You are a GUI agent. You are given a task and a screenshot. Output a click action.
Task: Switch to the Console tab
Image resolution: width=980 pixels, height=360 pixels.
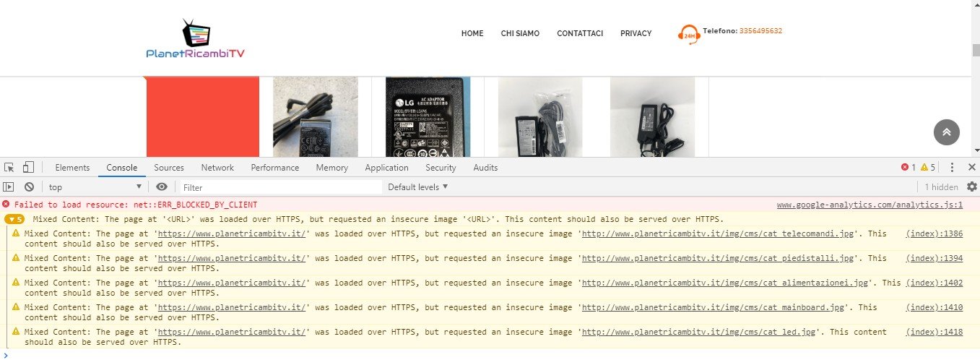point(121,168)
